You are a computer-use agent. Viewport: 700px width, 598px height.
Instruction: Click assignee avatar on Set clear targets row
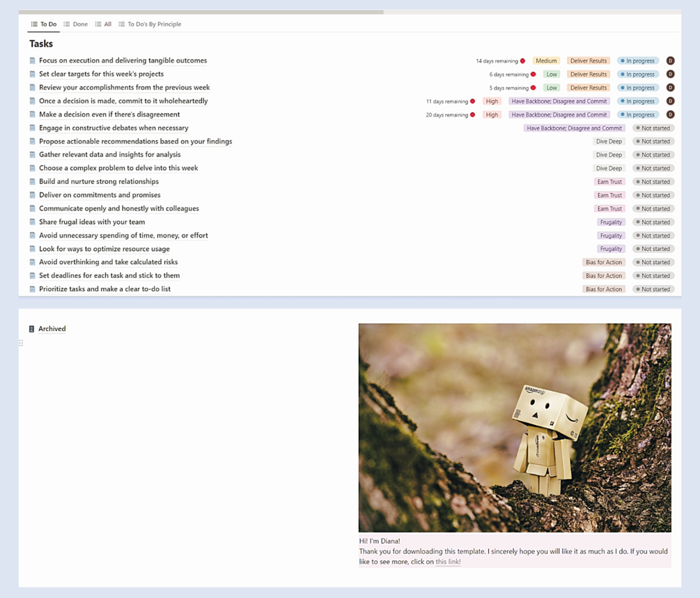[670, 74]
